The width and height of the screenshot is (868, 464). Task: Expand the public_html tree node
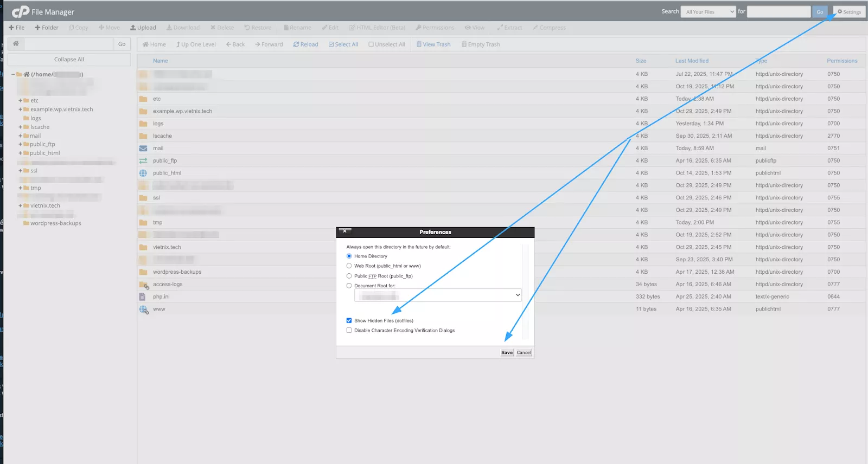[20, 153]
